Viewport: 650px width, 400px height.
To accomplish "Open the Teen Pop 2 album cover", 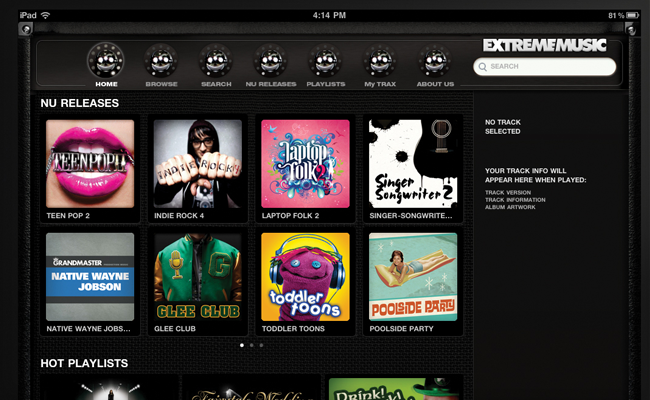I will point(90,164).
